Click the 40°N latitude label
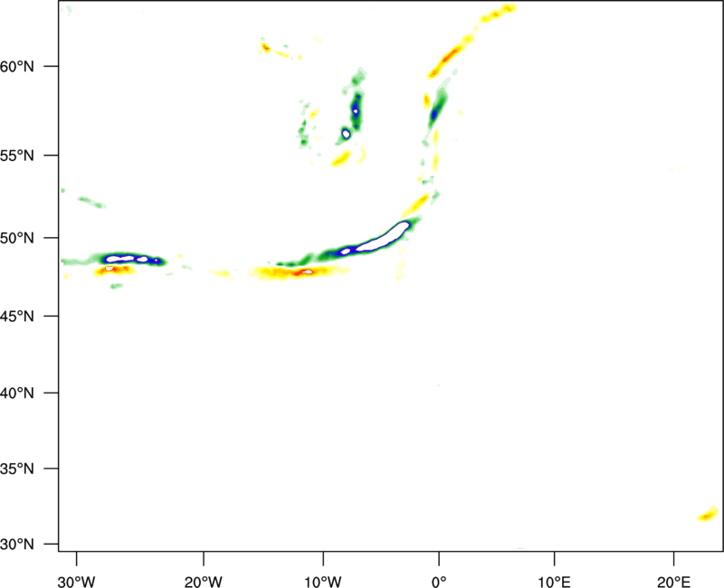Viewport: 724px width, 588px height. click(17, 394)
